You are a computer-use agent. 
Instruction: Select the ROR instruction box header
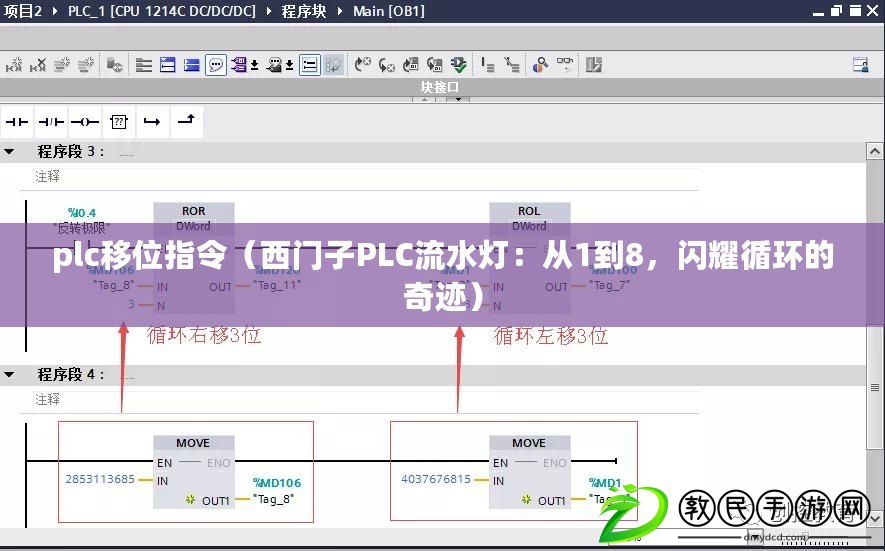(194, 211)
